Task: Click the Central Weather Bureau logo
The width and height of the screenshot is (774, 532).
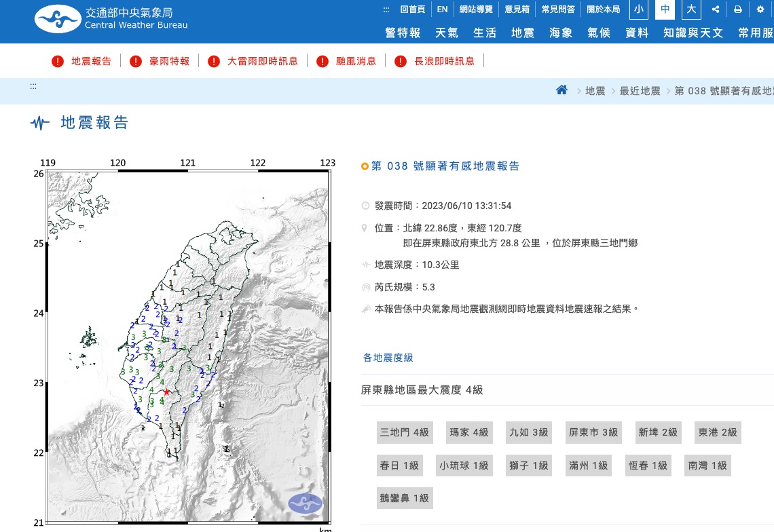Action: click(x=111, y=20)
